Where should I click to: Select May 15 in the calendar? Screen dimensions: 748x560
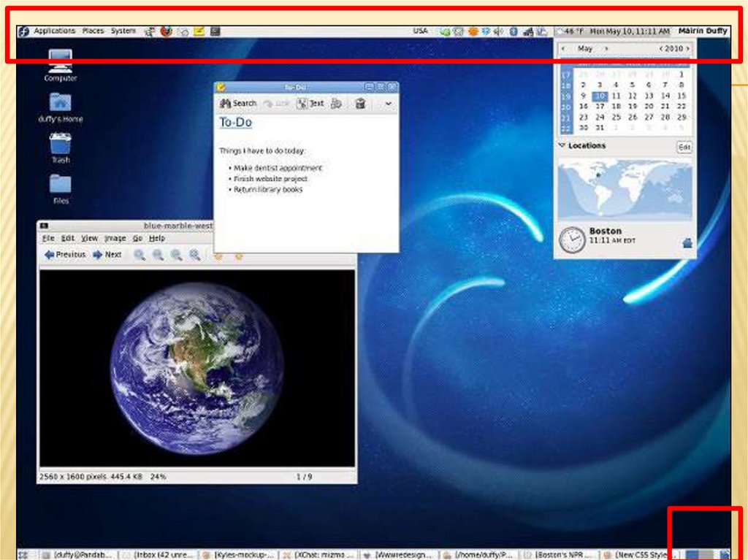pos(682,96)
